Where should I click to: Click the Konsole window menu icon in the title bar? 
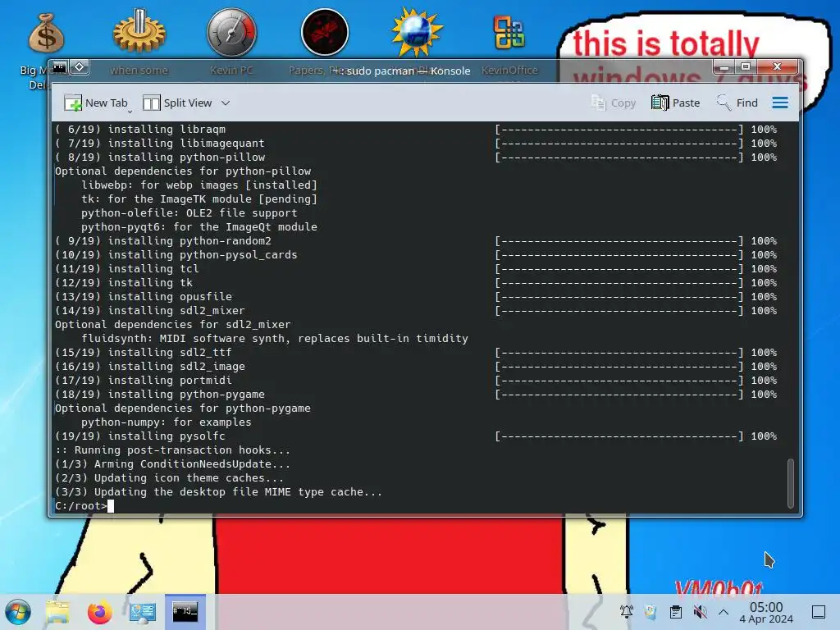point(59,67)
